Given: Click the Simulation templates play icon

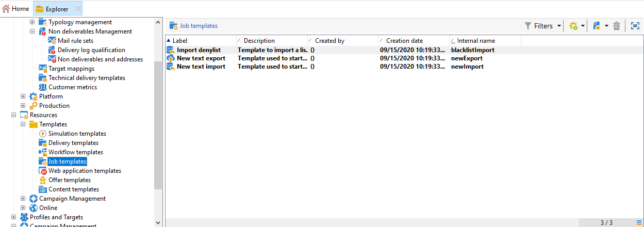Looking at the screenshot, I should pyautogui.click(x=43, y=134).
